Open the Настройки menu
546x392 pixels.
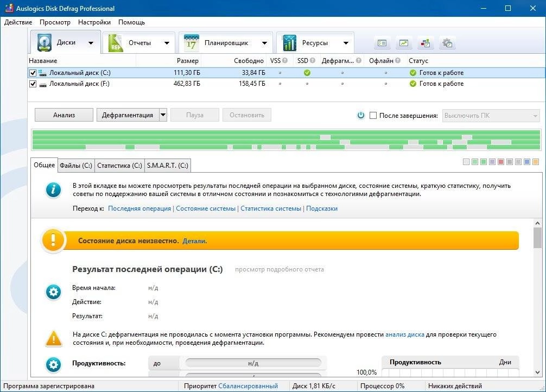tap(94, 22)
